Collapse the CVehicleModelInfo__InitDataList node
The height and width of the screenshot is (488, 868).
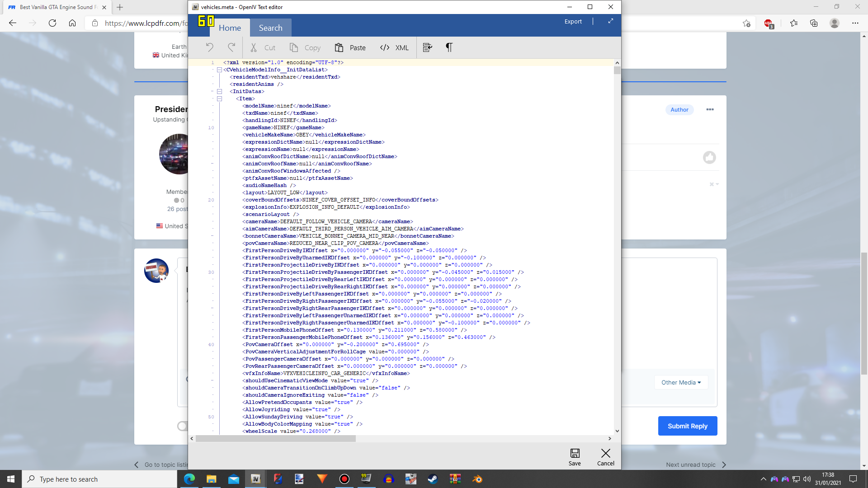tap(219, 70)
